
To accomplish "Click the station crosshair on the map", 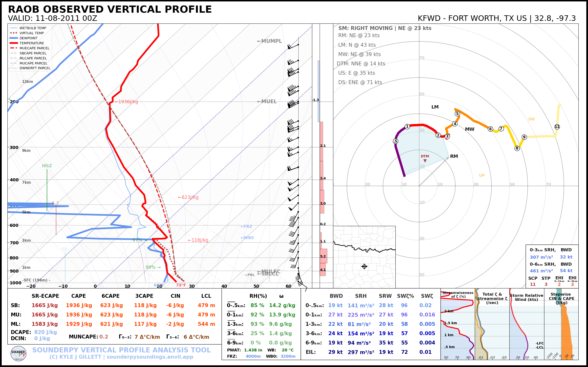I will [364, 267].
